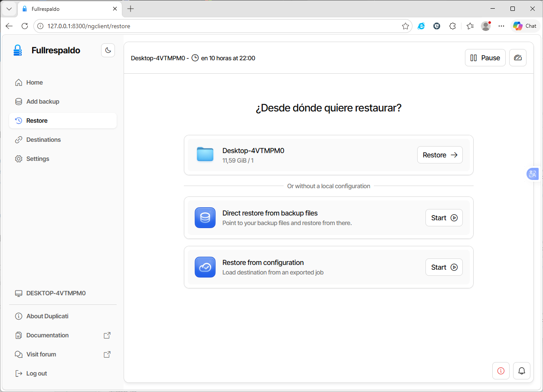
Task: Open a new browser tab
Action: click(x=131, y=9)
